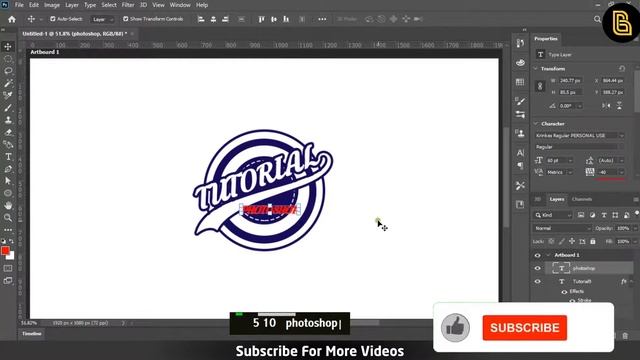Open the Edit Toolbar three-dots button
Viewport: 640px width, 360px height.
point(8,230)
